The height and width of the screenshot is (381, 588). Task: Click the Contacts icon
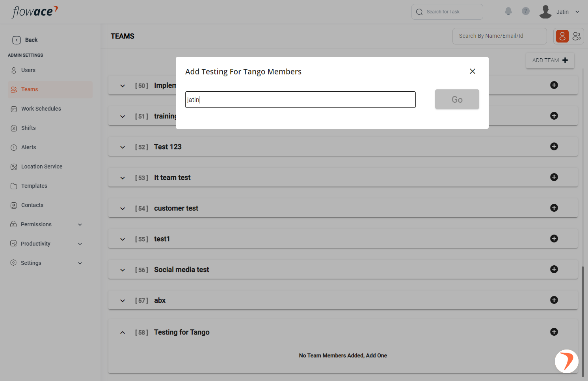[14, 205]
